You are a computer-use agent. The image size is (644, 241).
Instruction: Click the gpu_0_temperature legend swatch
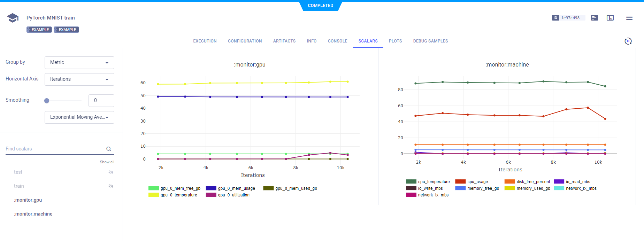pos(154,195)
